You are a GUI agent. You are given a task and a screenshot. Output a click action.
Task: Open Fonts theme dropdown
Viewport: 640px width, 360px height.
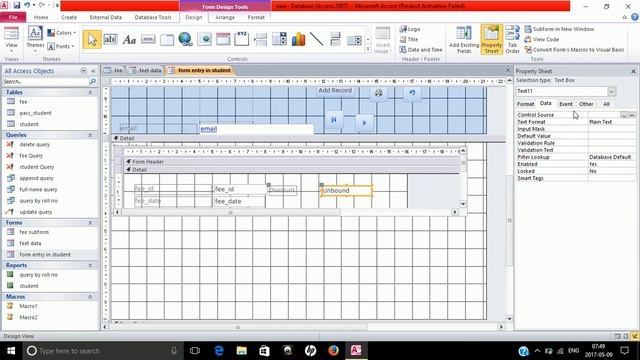61,46
